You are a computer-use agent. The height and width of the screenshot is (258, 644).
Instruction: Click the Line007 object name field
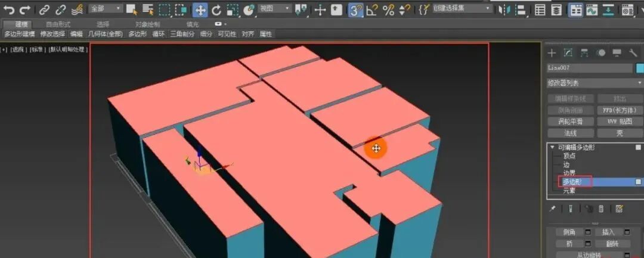[x=589, y=68]
